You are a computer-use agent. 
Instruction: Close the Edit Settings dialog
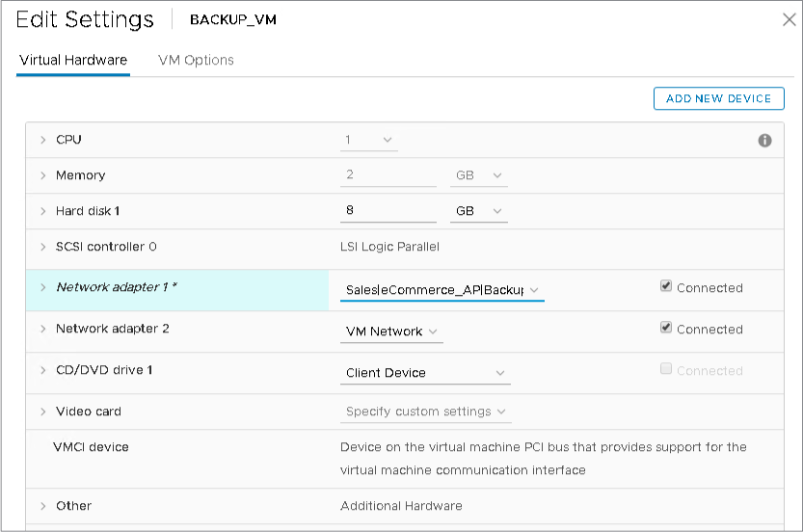(787, 19)
